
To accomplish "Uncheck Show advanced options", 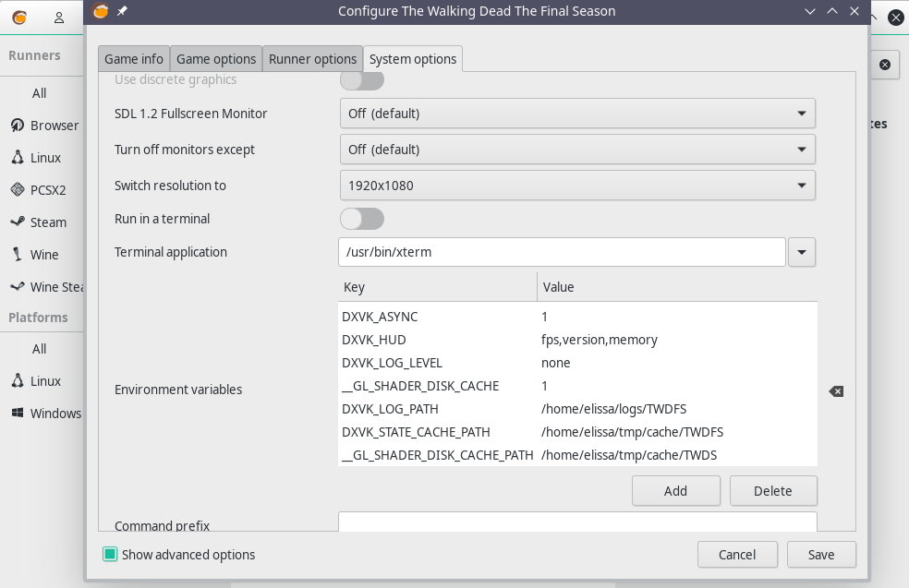I will pyautogui.click(x=110, y=555).
